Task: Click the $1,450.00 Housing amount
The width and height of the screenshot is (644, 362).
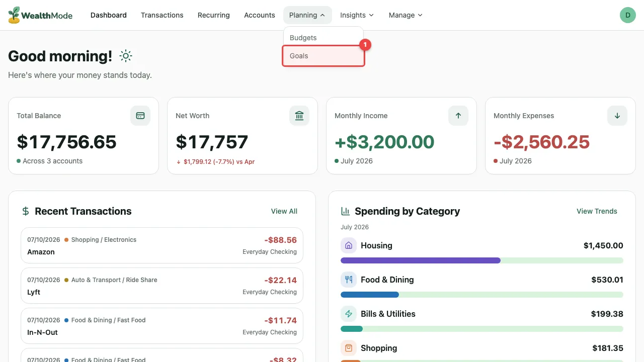Action: (x=603, y=245)
